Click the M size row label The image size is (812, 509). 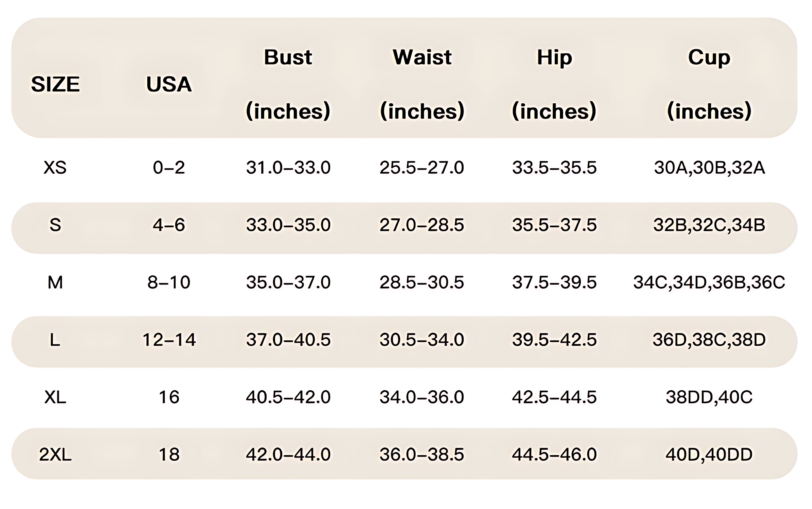(55, 282)
